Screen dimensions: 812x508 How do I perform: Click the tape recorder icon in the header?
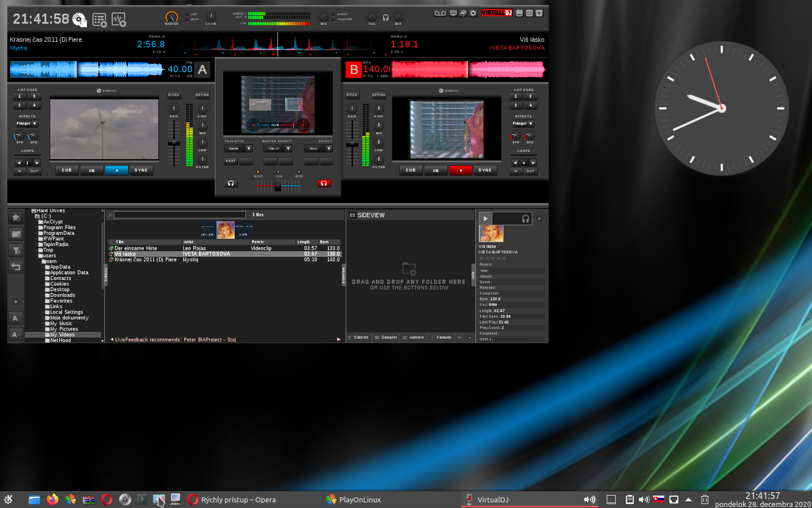(x=440, y=13)
